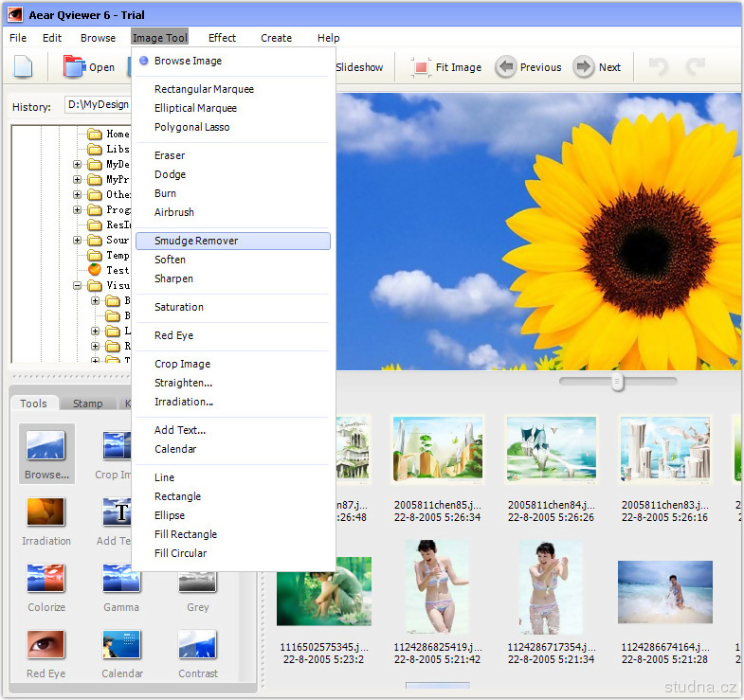Image resolution: width=744 pixels, height=700 pixels.
Task: Expand the Sour... folder tree node
Action: 78,241
